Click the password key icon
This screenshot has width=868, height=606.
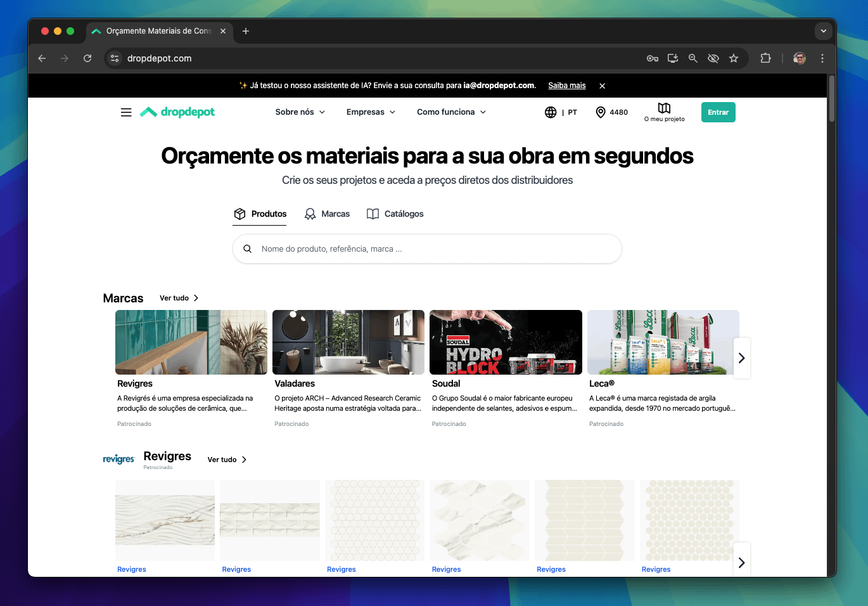pos(653,58)
